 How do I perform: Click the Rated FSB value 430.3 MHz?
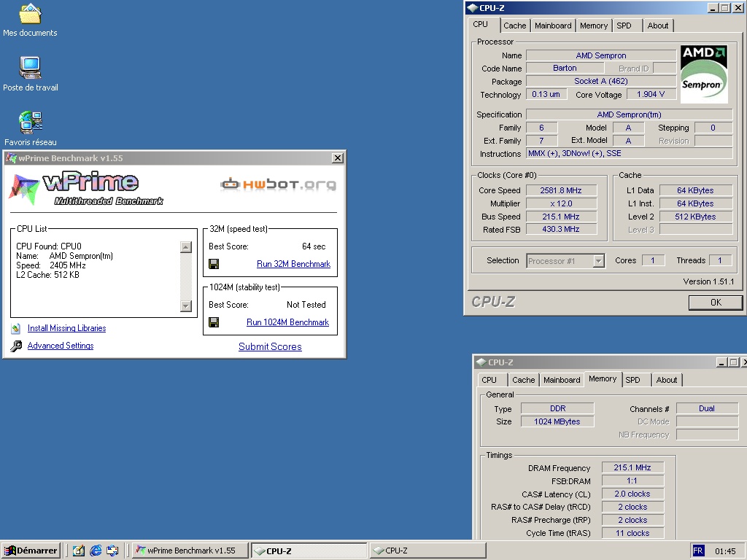tap(561, 230)
